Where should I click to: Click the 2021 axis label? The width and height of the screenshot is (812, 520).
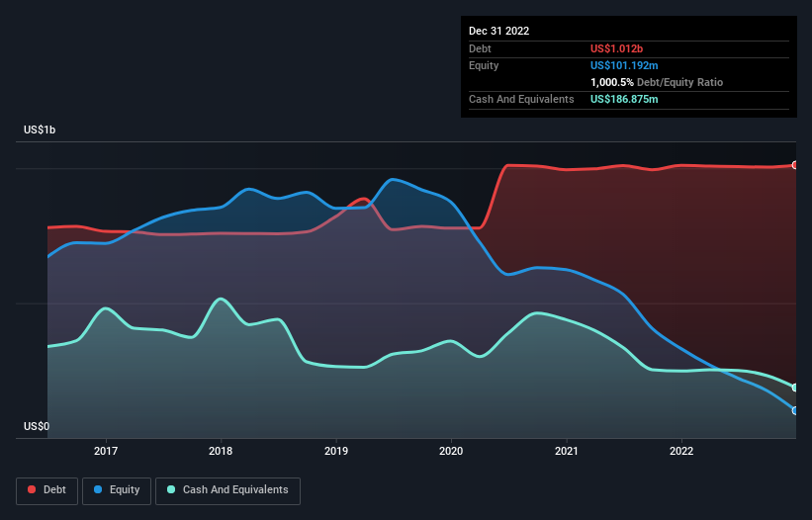click(567, 451)
